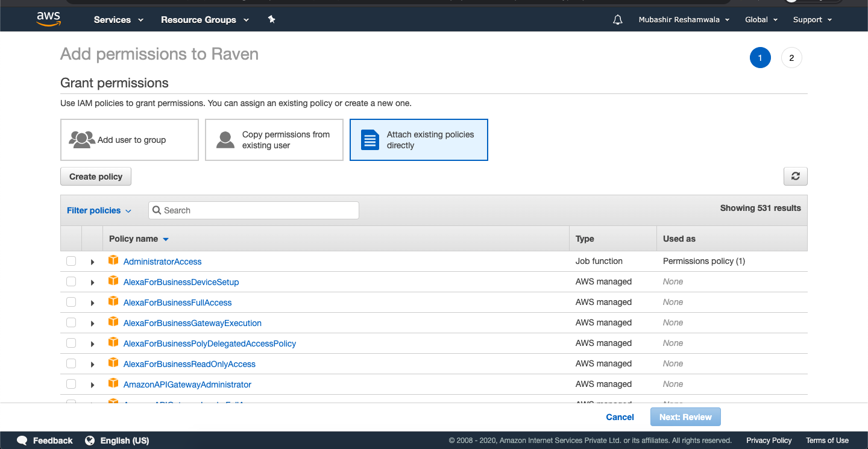Click the orange AdministratorAccess policy box icon
Screen dimensions: 868x449
pos(113,261)
